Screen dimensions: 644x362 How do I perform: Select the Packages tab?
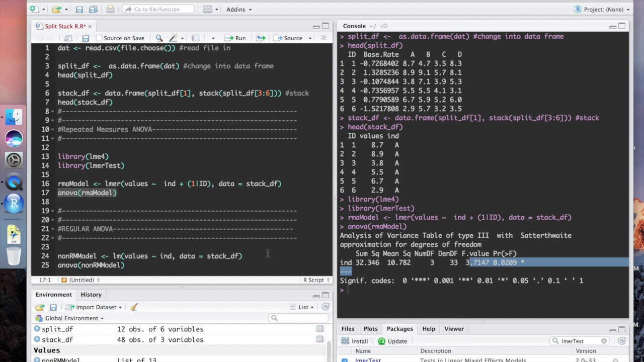pos(400,329)
